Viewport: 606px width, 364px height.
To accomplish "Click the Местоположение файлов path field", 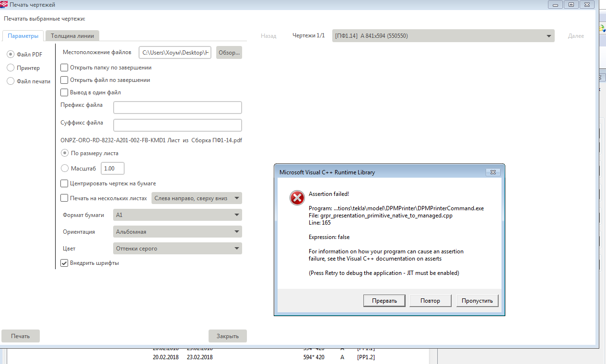I will click(x=175, y=52).
